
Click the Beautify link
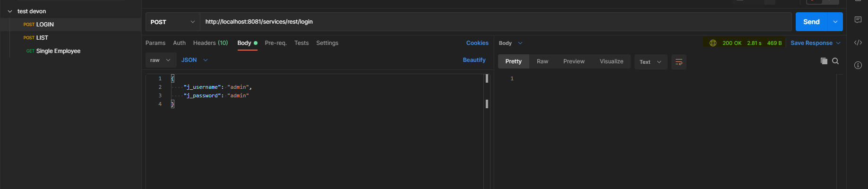pos(474,60)
